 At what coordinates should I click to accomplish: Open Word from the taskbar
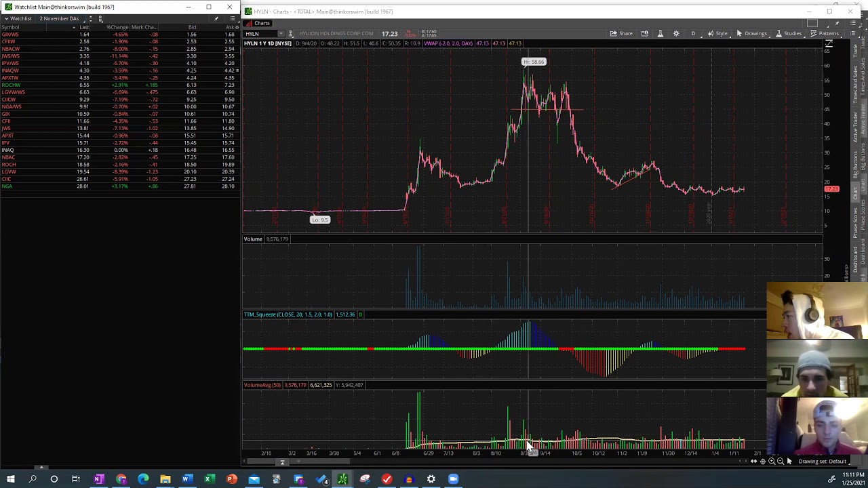point(187,479)
